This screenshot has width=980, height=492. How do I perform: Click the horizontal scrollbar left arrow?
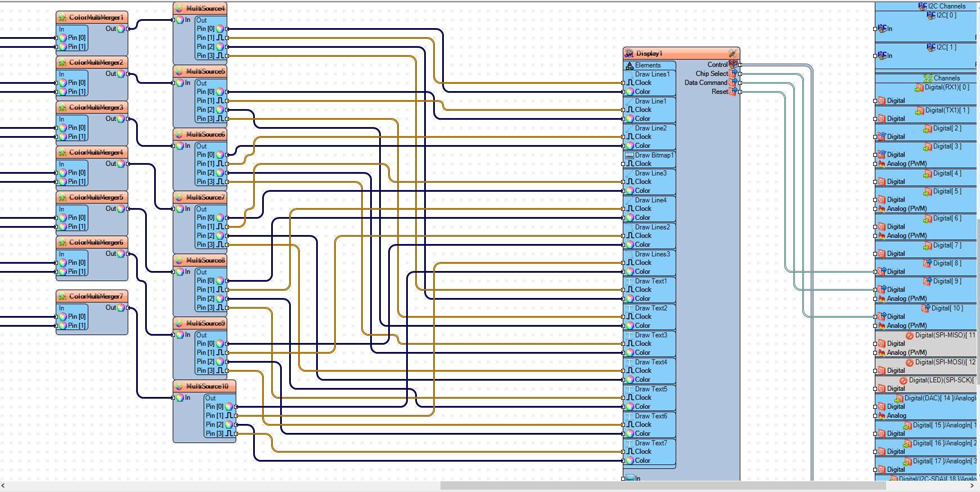pos(5,485)
